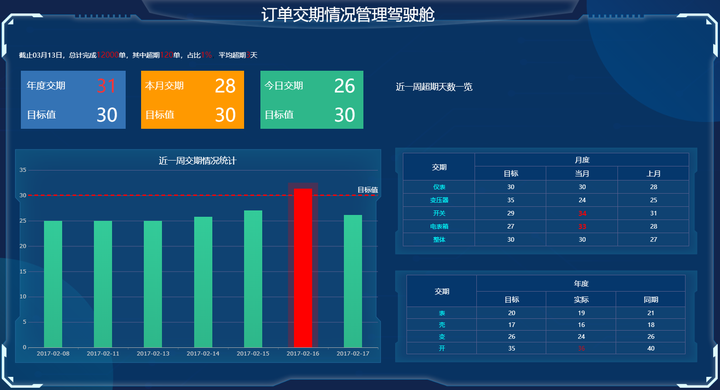The image size is (720, 390).
Task: Click the 交期 header in the 年度 table
Action: [x=442, y=292]
